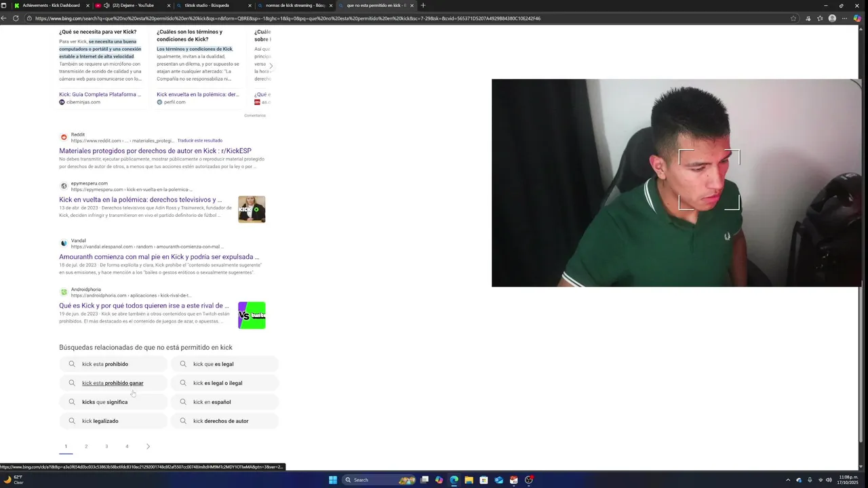
Task: Go to results page 2
Action: pyautogui.click(x=86, y=446)
